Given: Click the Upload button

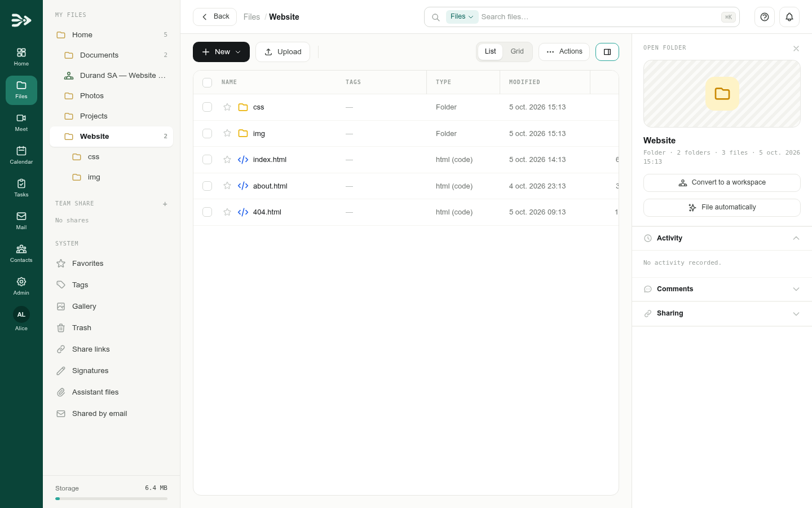Looking at the screenshot, I should coord(283,52).
